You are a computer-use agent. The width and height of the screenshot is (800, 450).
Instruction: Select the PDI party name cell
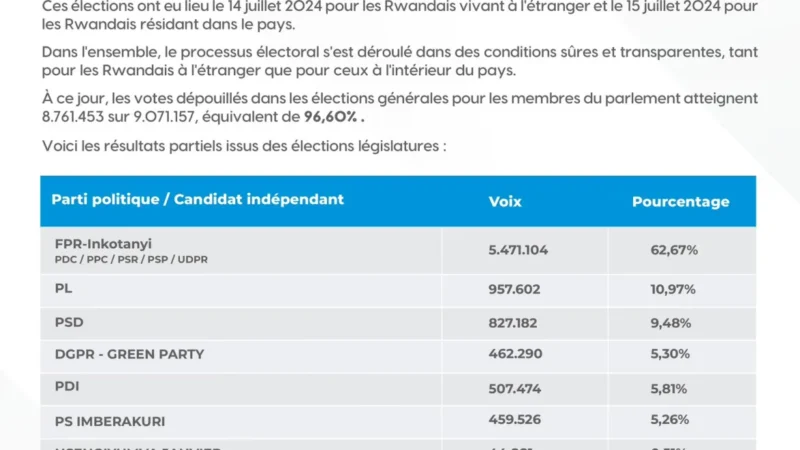[x=241, y=389]
